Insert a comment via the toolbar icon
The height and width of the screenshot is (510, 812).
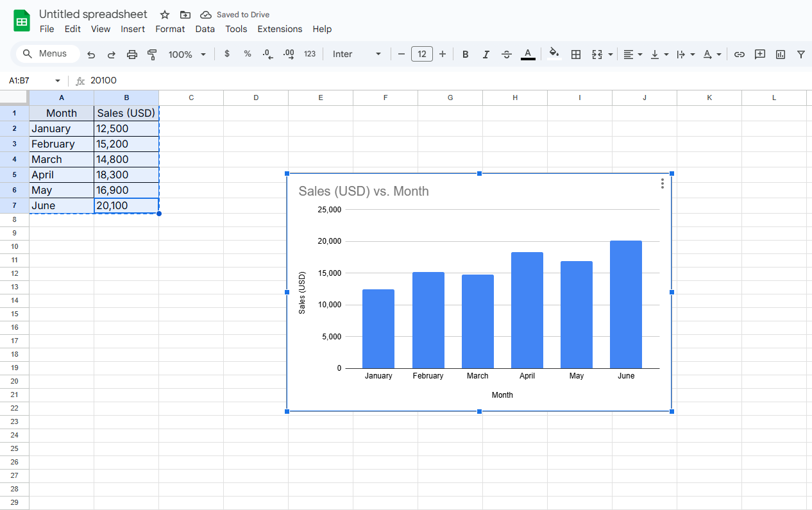760,54
